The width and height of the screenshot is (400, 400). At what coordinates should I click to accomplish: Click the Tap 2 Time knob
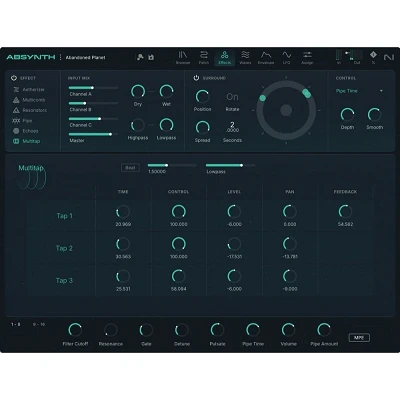pyautogui.click(x=123, y=244)
